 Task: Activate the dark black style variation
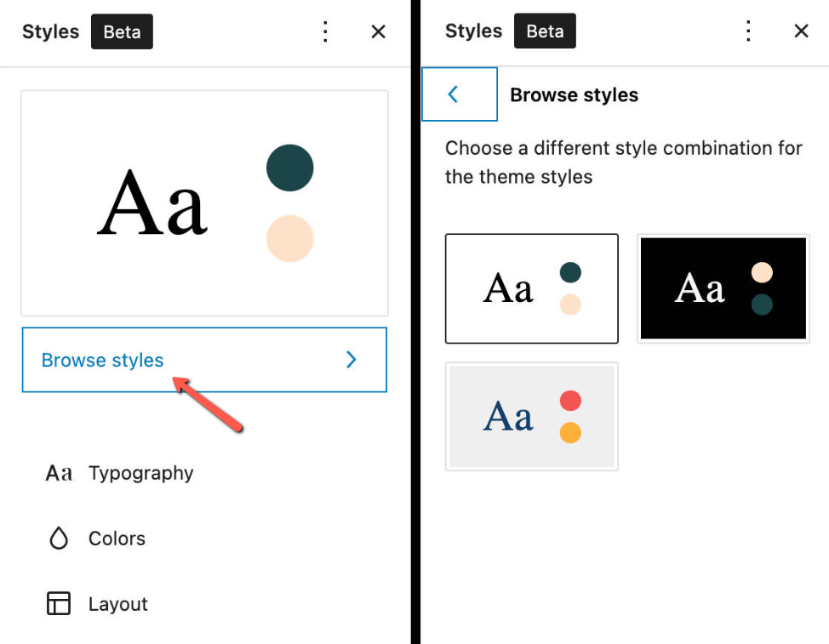723,288
